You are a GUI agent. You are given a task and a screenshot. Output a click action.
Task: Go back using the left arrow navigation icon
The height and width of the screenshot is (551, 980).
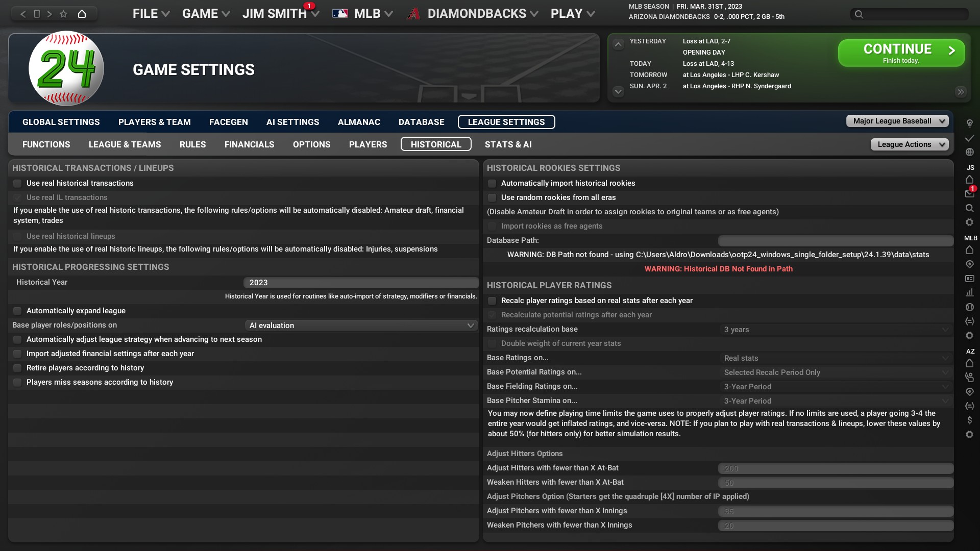pos(23,14)
